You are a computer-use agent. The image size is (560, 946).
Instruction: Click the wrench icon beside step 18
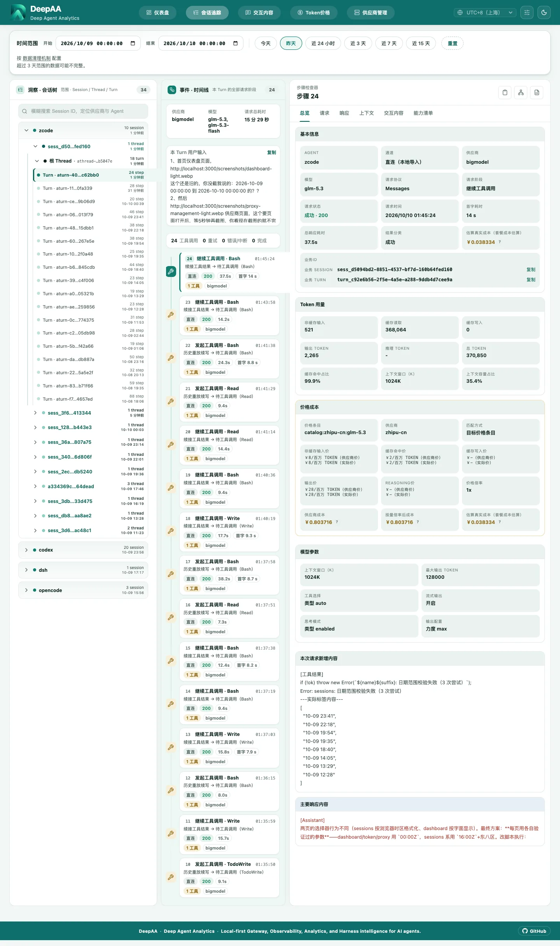point(171,531)
